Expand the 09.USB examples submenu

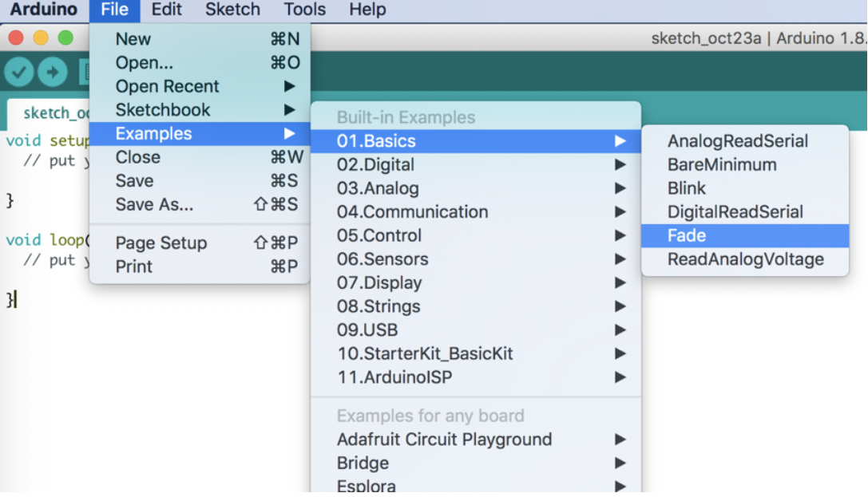point(475,330)
